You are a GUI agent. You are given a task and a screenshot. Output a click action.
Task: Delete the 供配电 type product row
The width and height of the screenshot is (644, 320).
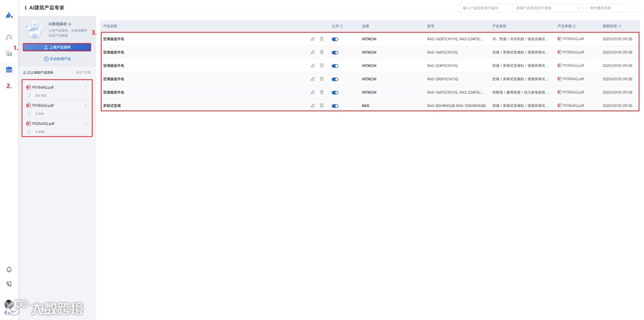click(x=321, y=92)
